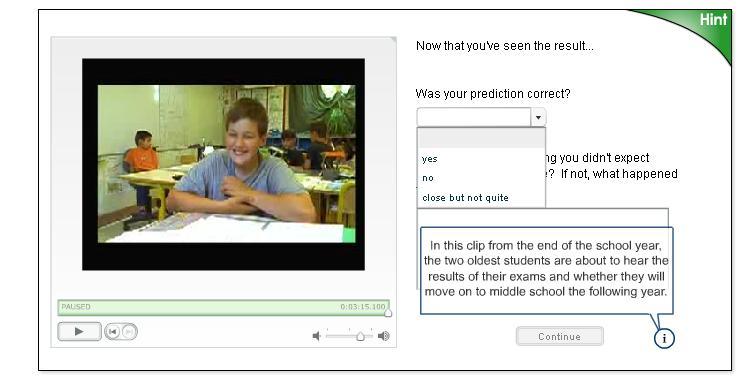
Task: Adjust the volume slider knob
Action: point(360,336)
